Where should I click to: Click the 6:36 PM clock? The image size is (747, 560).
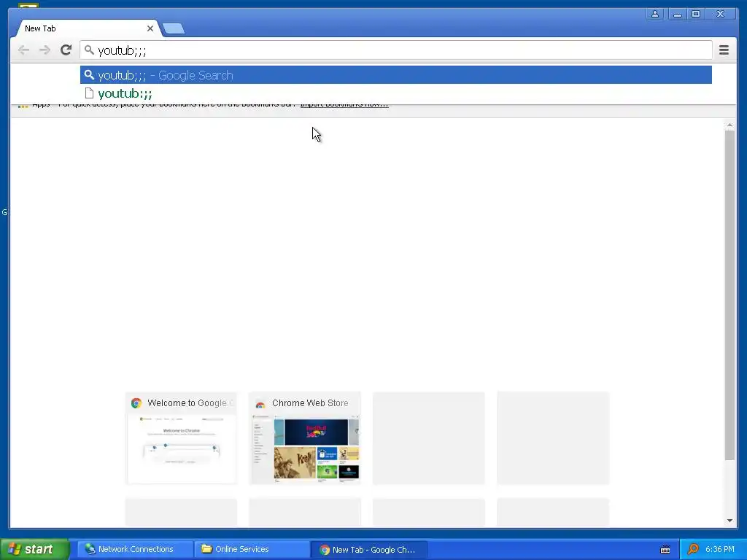pyautogui.click(x=720, y=549)
